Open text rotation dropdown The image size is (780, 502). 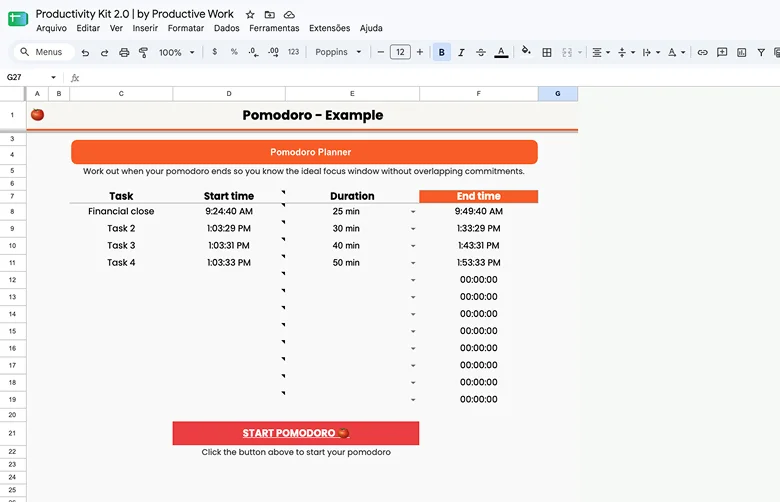pos(676,52)
